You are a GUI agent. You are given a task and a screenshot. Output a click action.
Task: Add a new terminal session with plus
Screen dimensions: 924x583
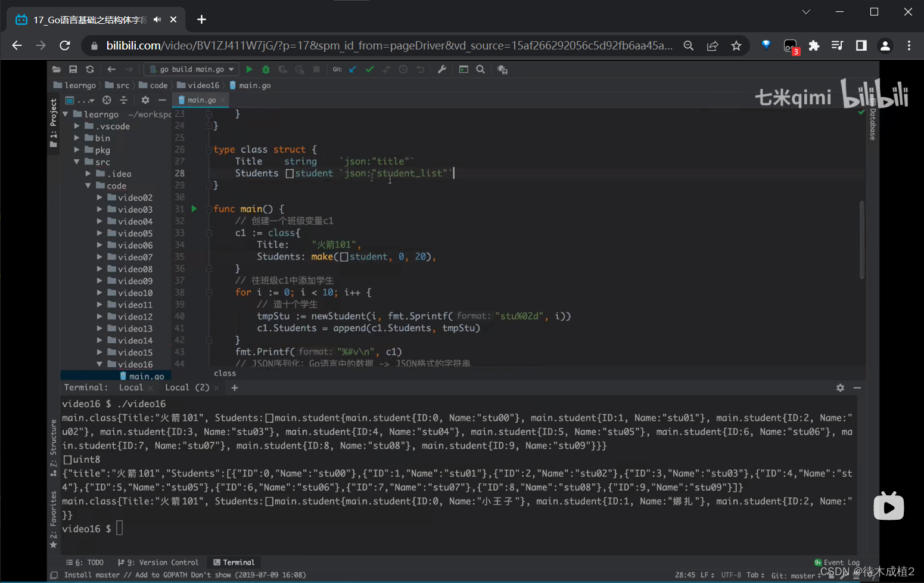[x=235, y=388]
